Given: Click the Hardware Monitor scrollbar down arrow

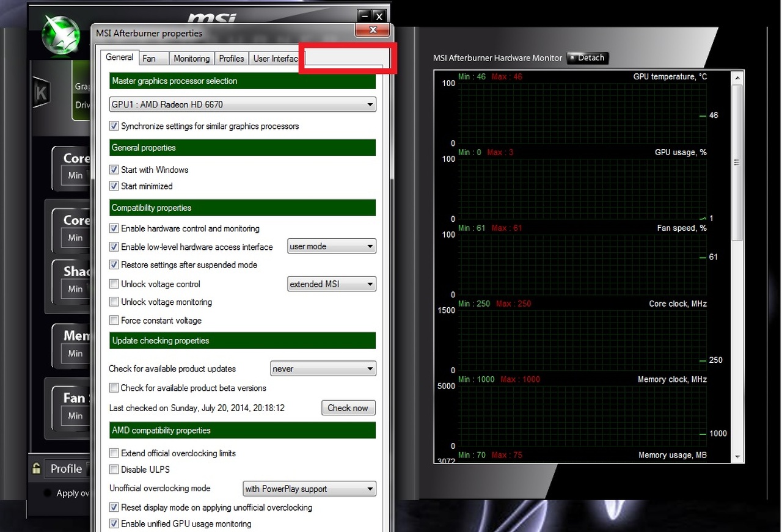Looking at the screenshot, I should click(x=737, y=457).
